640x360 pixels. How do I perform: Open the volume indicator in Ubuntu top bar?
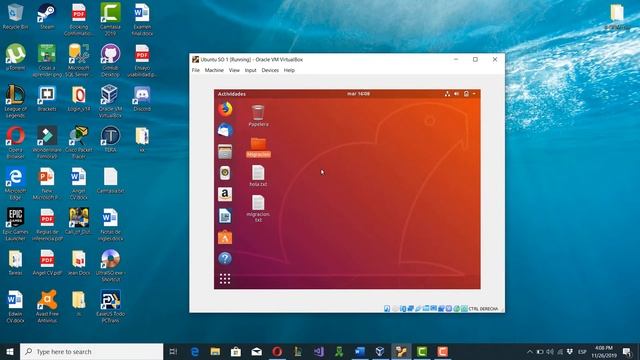[x=456, y=94]
